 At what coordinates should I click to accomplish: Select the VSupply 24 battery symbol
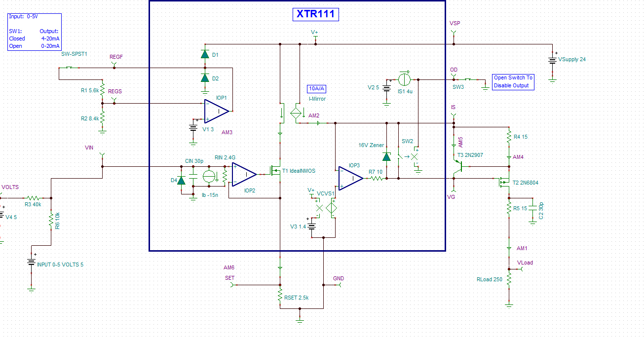click(552, 61)
